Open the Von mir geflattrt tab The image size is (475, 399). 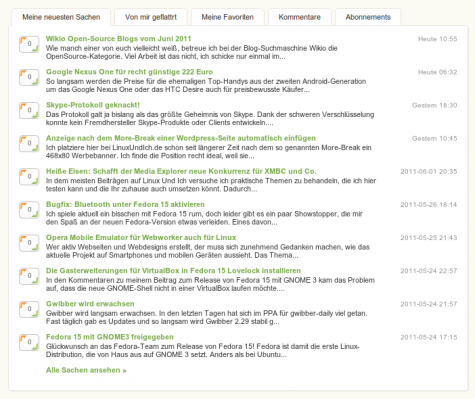[x=151, y=17]
